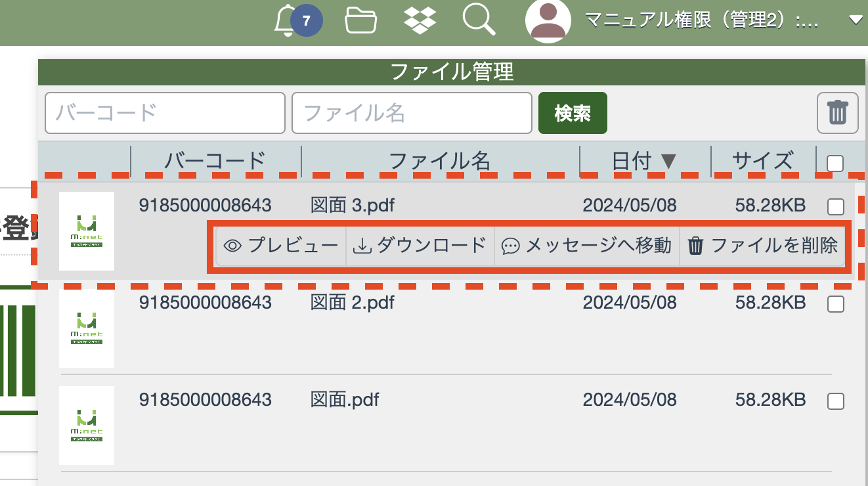Screen dimensions: 868x486
Task: Choose ファイルを削除 action
Action: (x=762, y=246)
